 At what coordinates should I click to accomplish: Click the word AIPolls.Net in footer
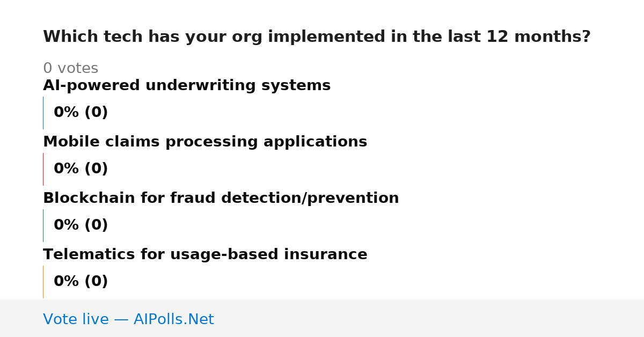173,319
